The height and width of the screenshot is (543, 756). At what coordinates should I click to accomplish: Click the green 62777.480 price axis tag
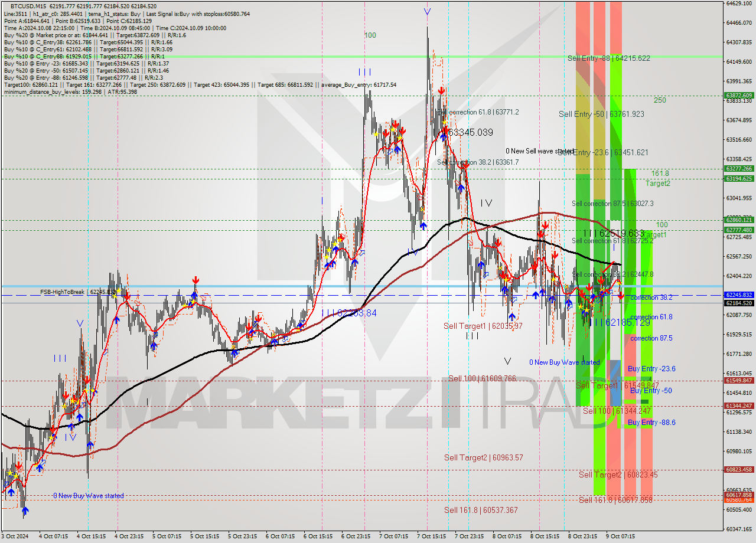739,230
